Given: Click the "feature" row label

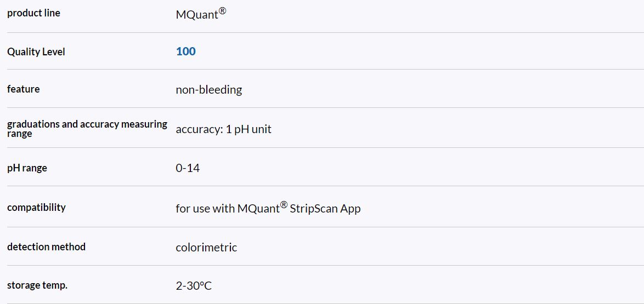Looking at the screenshot, I should tap(23, 89).
